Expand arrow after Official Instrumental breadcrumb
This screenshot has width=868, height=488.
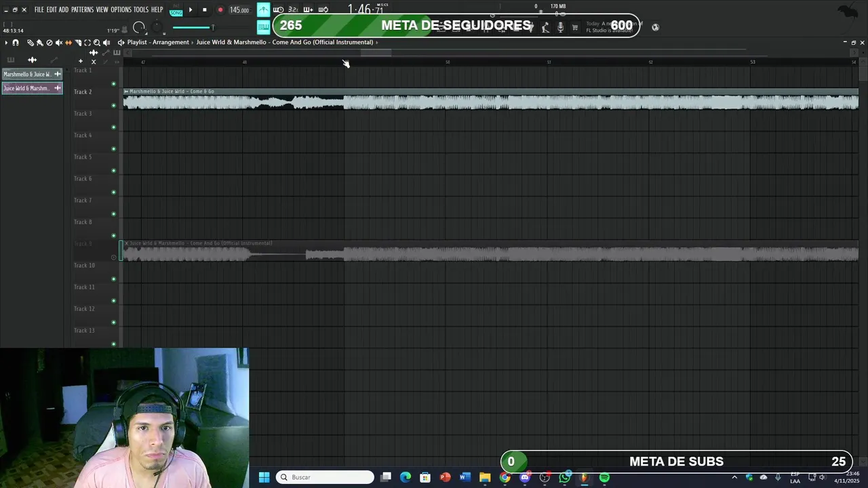pyautogui.click(x=376, y=42)
